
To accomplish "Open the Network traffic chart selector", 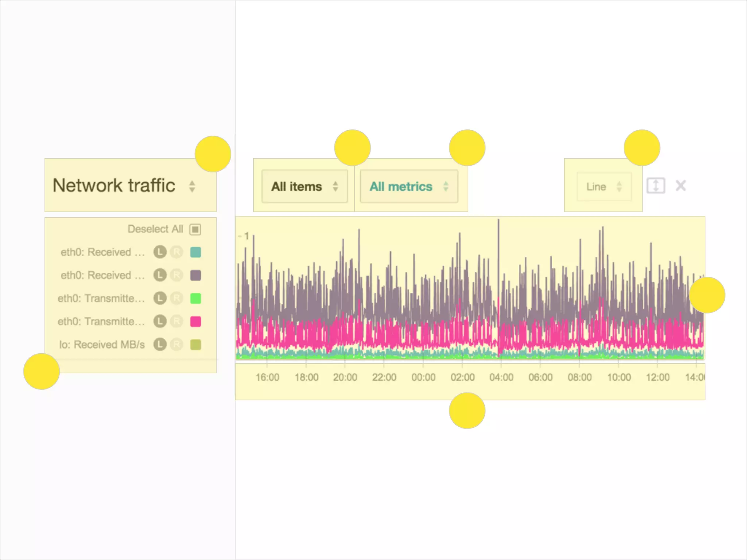I will coord(124,186).
